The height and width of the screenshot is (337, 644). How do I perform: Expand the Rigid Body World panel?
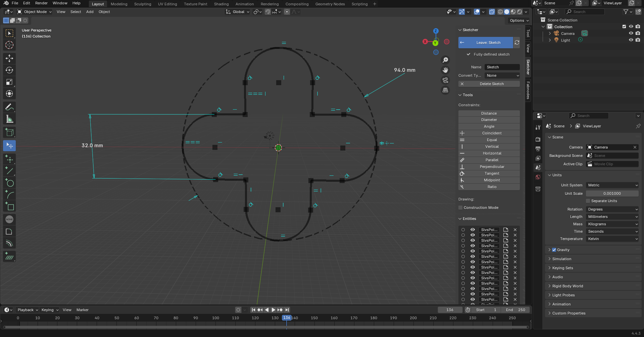tap(567, 286)
